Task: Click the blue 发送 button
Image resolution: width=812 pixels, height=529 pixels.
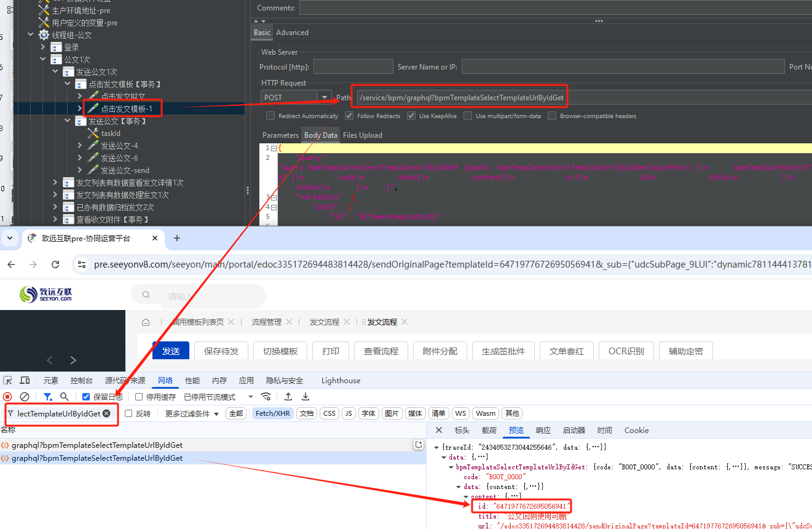Action: click(171, 351)
